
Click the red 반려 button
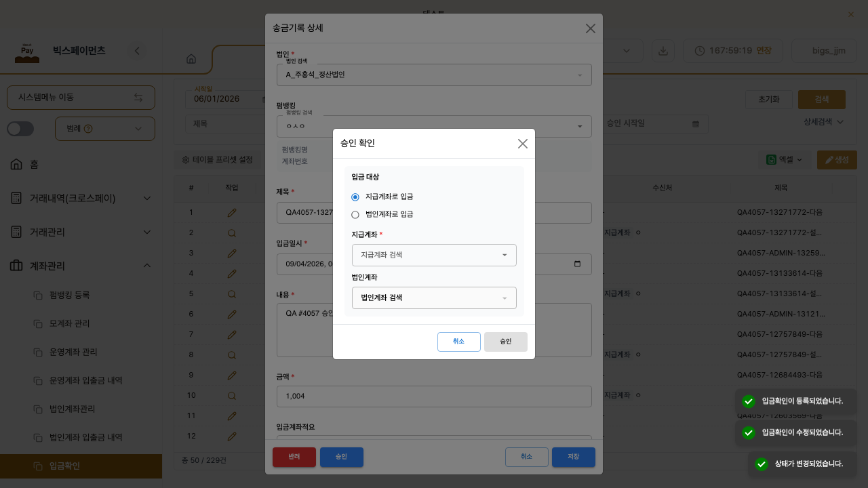(x=294, y=457)
